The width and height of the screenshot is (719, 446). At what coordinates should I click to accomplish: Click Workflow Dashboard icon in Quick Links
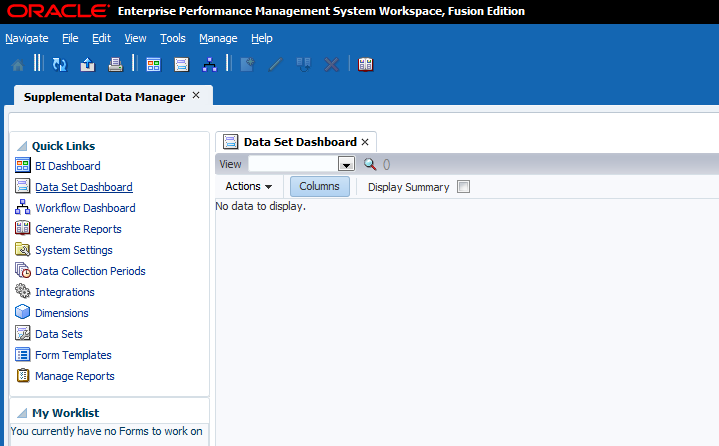pyautogui.click(x=22, y=207)
